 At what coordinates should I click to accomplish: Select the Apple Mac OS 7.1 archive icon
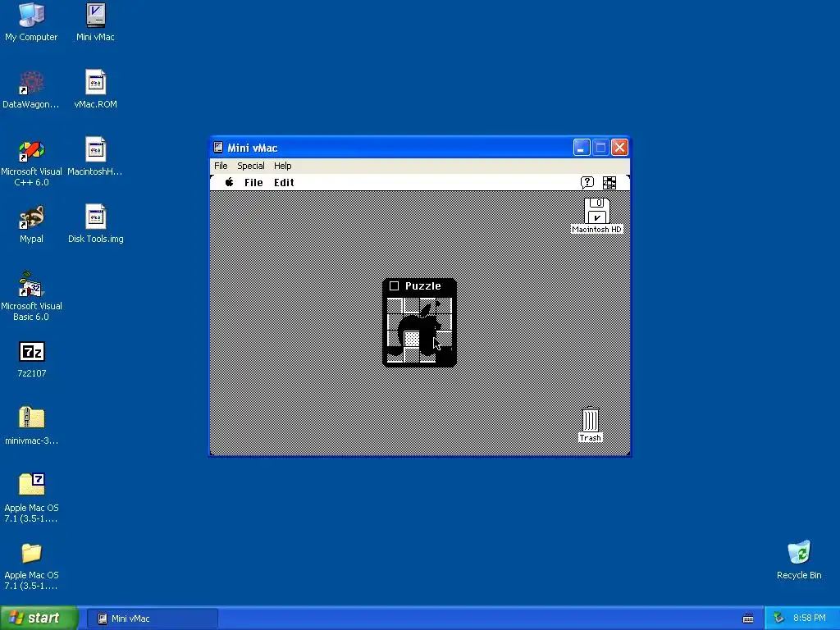(32, 498)
